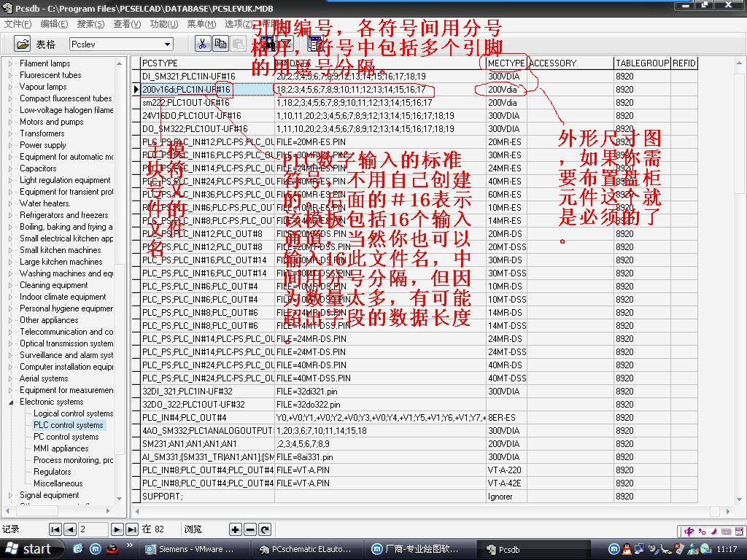Open the Pcslev table dropdown
The image size is (747, 560).
click(168, 44)
